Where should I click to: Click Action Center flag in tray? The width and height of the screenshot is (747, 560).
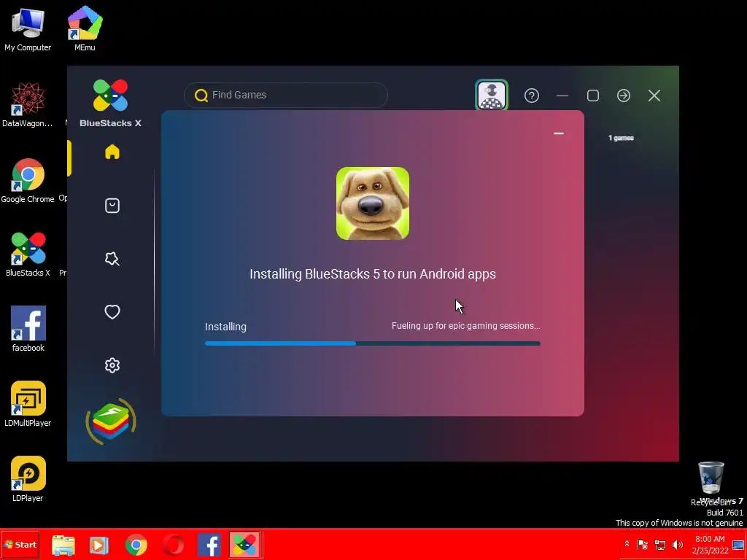[x=643, y=544]
